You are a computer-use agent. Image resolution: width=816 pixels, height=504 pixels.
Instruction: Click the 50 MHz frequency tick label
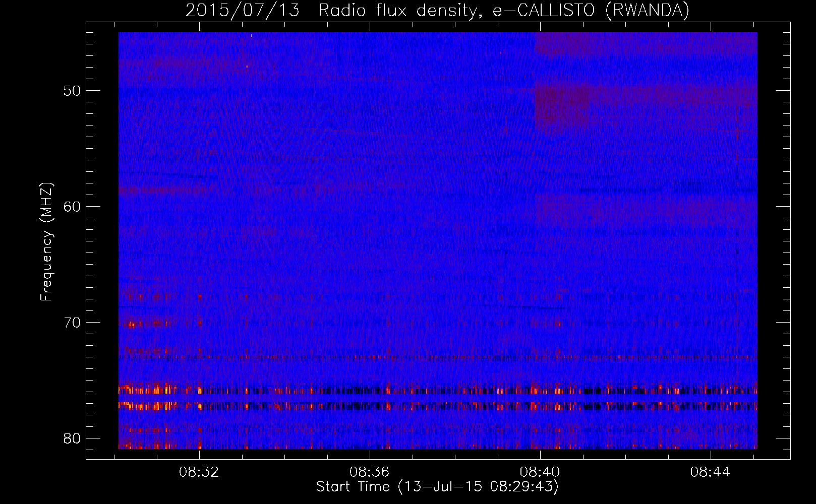click(72, 91)
